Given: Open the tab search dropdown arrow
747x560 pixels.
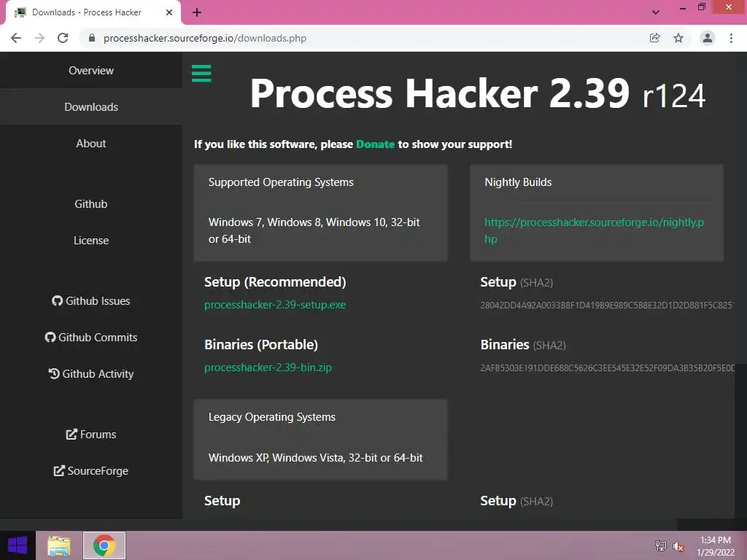Looking at the screenshot, I should tap(656, 12).
